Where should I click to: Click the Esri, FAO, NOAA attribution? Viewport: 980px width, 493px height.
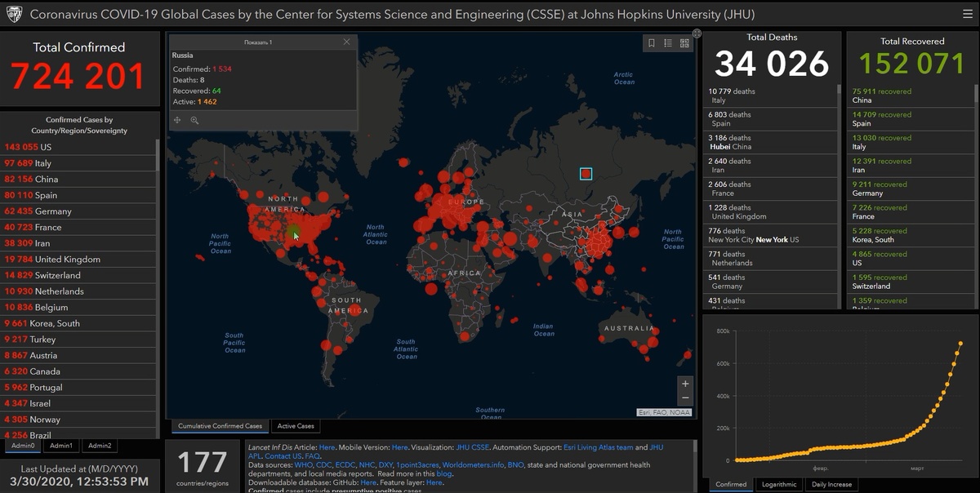click(x=664, y=413)
